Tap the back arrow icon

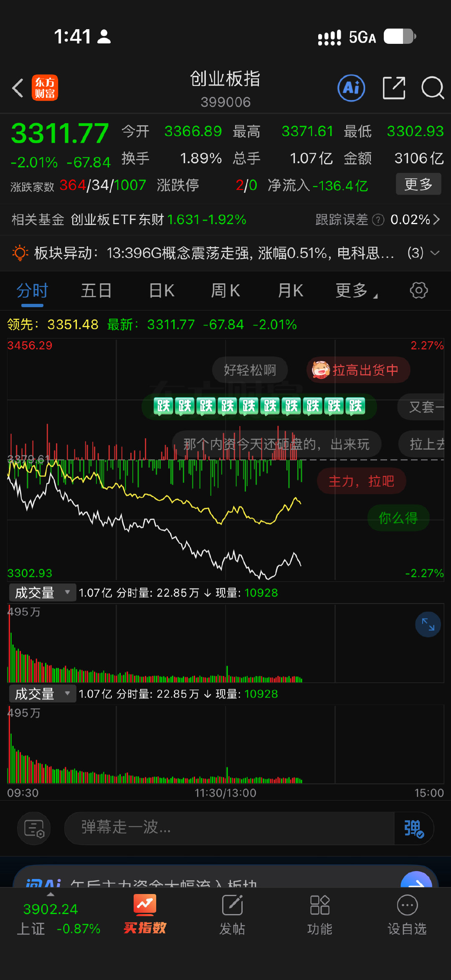(18, 88)
